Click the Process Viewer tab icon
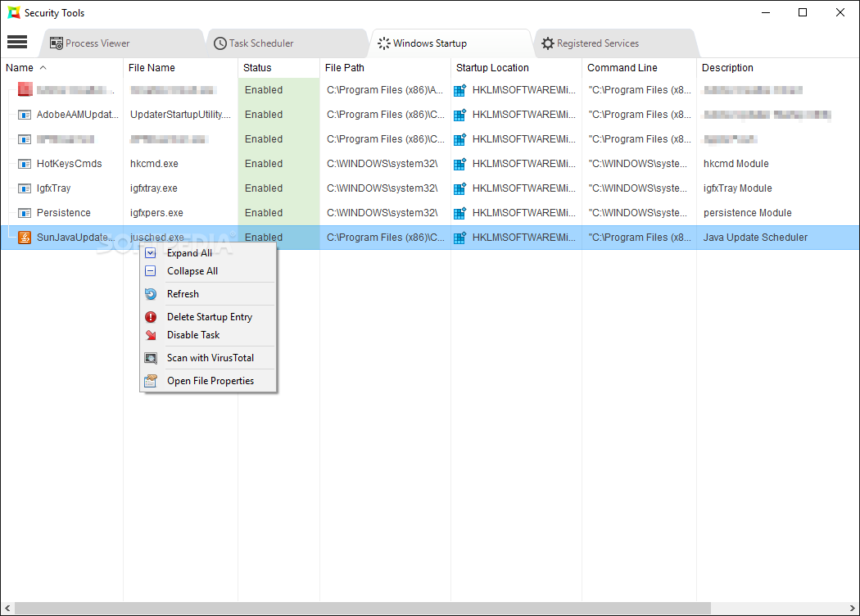Viewport: 860px width, 616px height. (56, 43)
